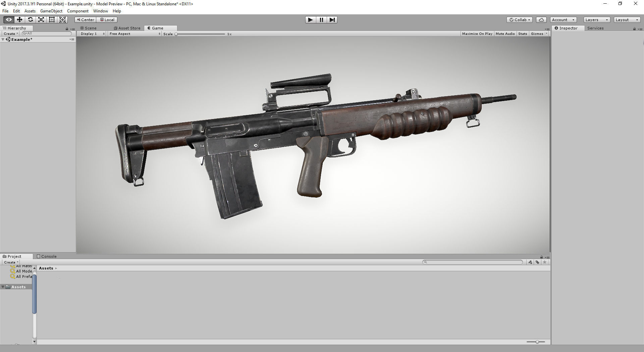Screen dimensions: 644x352
Task: Open the Account dropdown
Action: [563, 20]
